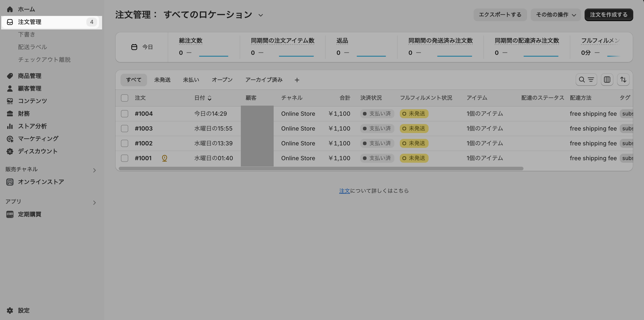Expand the 販売チャネル section chevron
644x320 pixels.
tap(94, 170)
